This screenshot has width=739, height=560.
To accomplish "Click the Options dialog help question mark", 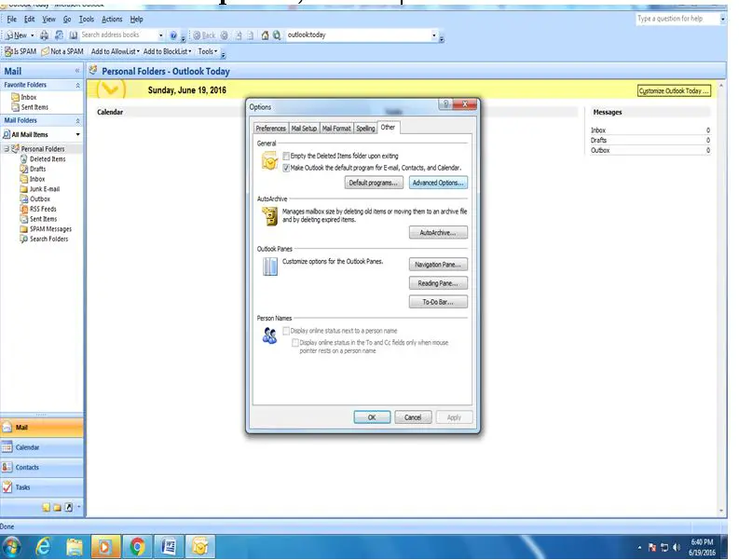I will 445,104.
